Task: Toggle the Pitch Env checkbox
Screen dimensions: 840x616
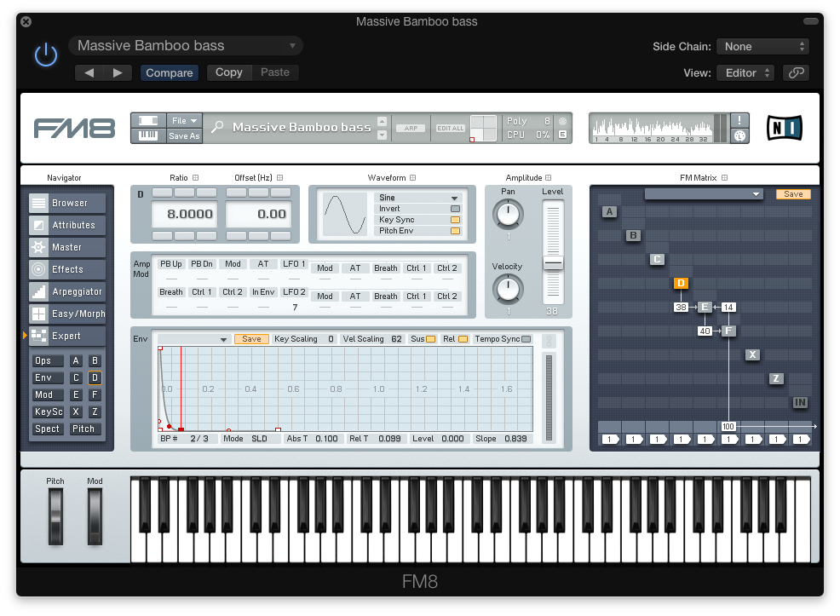Action: point(456,231)
